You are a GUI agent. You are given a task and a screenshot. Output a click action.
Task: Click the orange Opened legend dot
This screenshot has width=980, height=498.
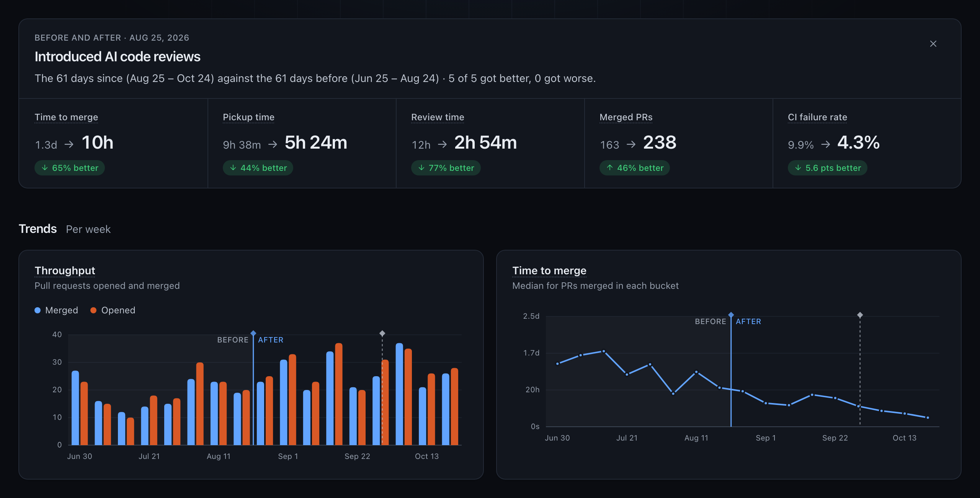(93, 310)
